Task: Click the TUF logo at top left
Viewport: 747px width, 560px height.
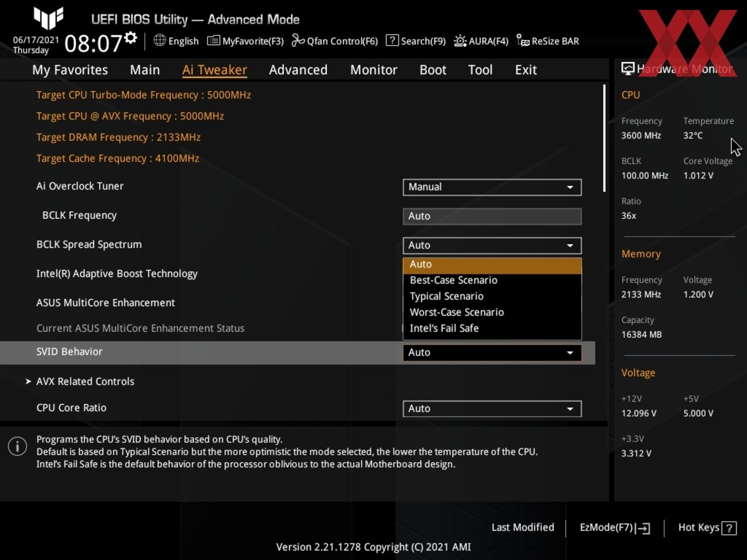Action: (x=48, y=18)
